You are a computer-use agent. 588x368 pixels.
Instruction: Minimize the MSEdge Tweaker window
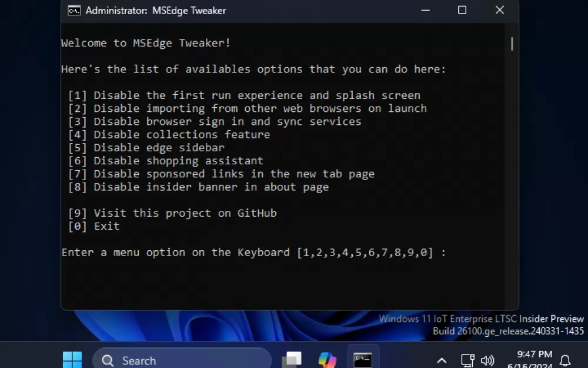[425, 11]
